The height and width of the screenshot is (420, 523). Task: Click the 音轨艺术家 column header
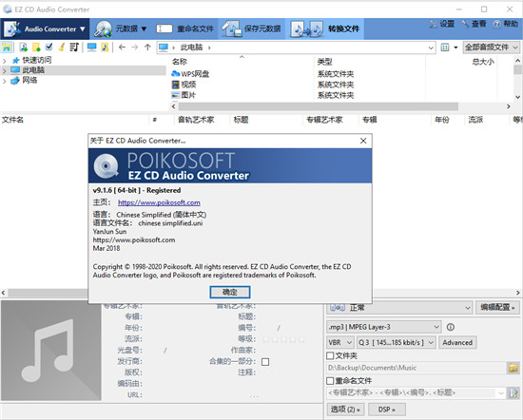(x=196, y=120)
